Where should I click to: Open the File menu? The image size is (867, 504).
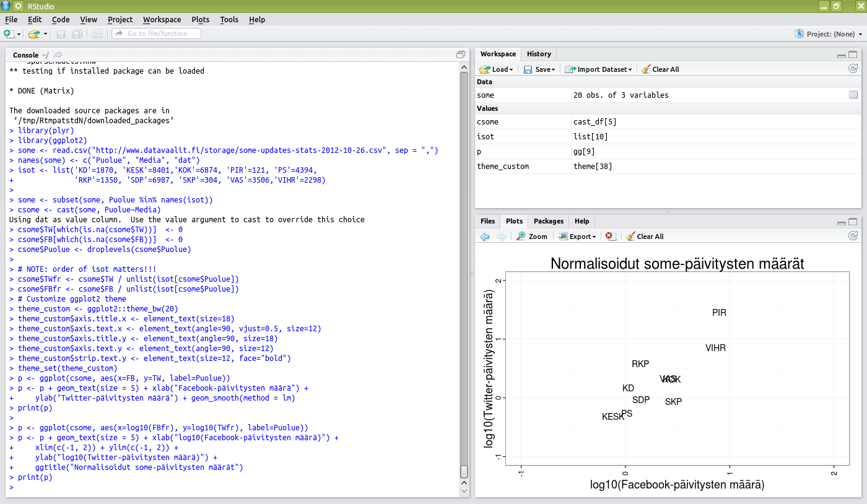11,19
